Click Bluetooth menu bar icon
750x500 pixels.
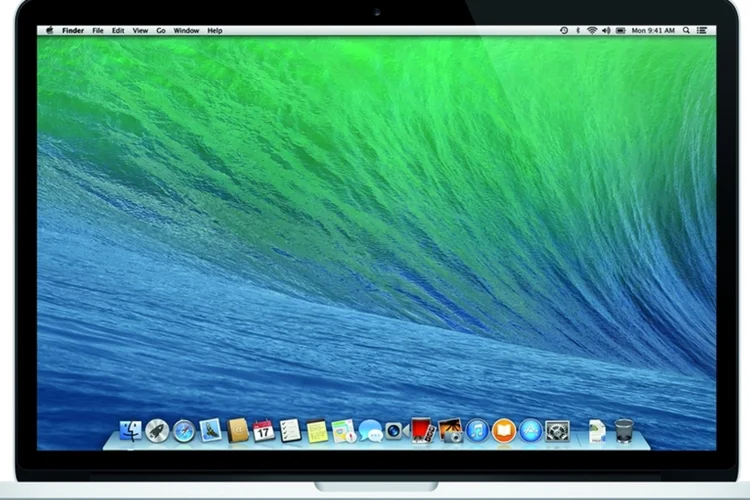tap(578, 30)
